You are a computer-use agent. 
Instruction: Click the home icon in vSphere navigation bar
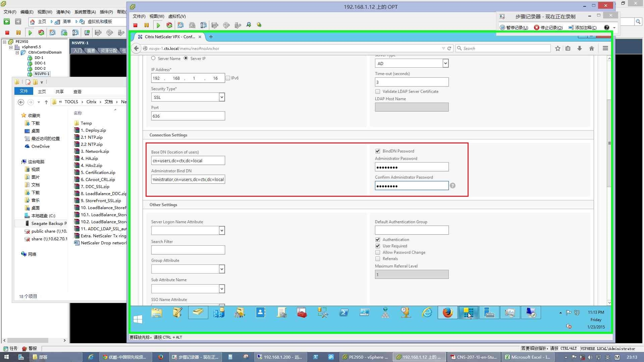point(33,21)
